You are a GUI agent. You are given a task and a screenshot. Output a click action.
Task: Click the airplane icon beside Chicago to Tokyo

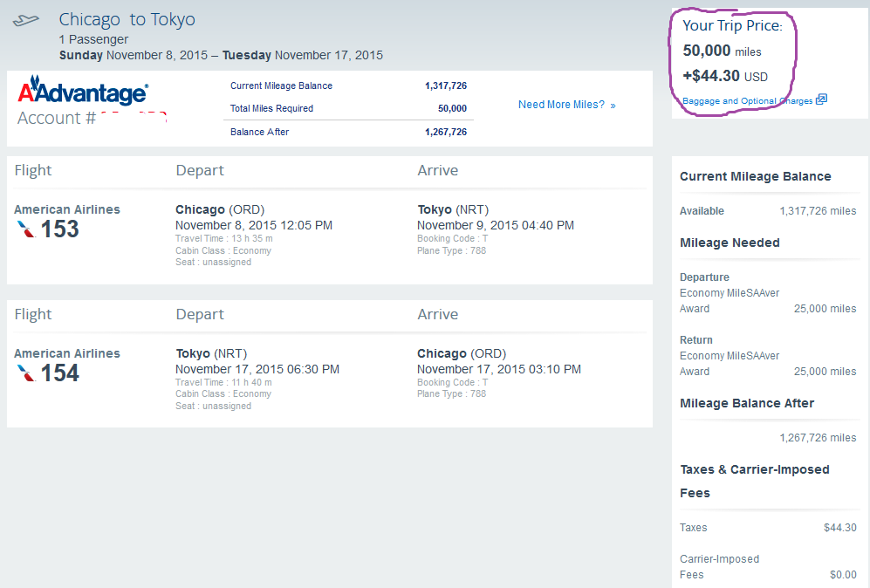point(25,21)
